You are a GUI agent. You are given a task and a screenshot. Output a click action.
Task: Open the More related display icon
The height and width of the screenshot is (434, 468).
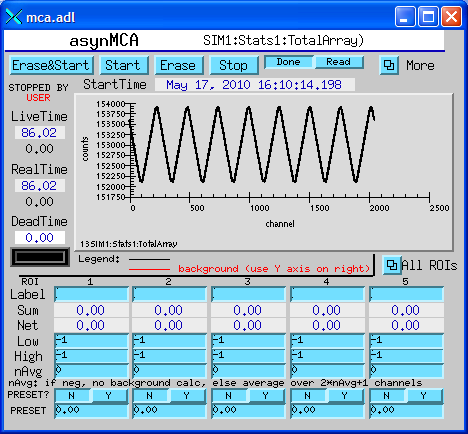(389, 65)
